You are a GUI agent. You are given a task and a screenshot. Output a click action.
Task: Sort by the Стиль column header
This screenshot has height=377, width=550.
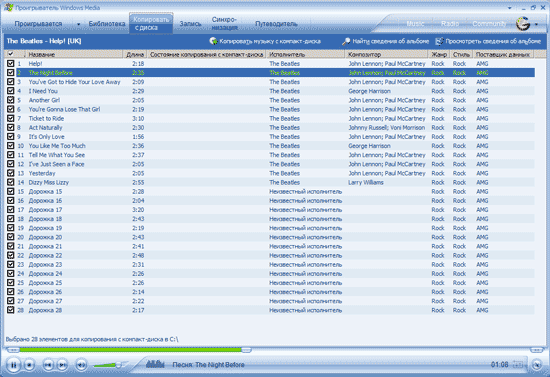coord(461,54)
